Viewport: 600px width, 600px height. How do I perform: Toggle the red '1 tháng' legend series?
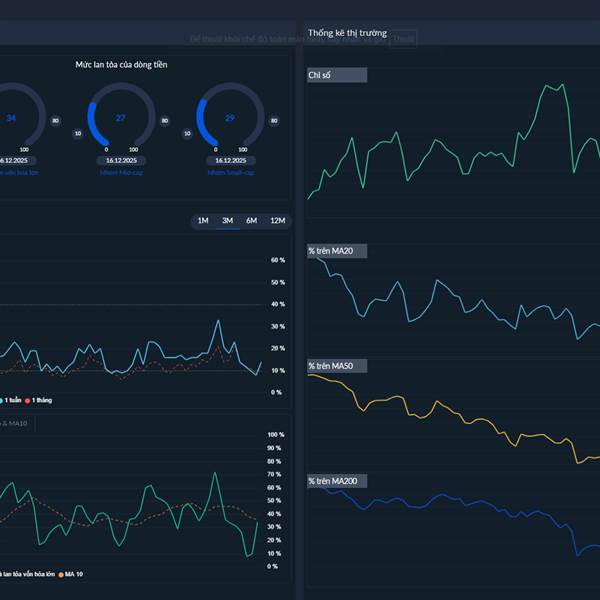pyautogui.click(x=38, y=400)
